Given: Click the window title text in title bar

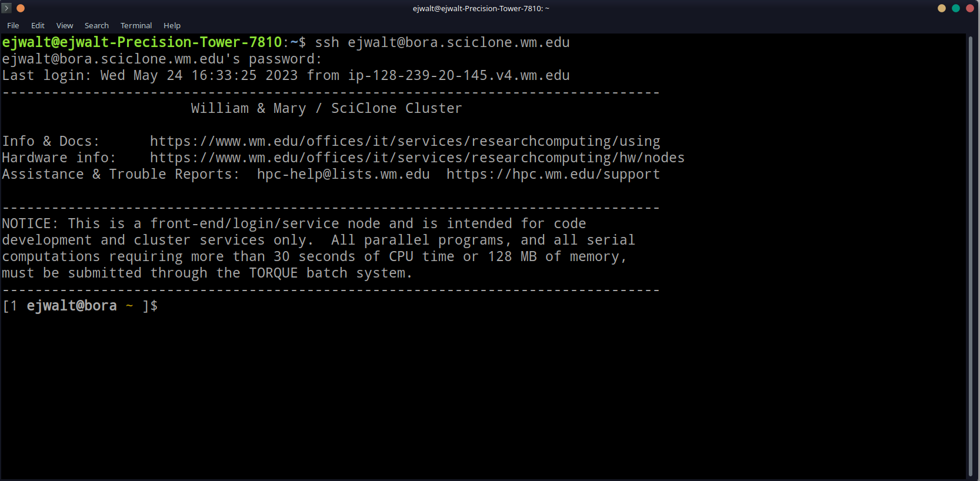Looking at the screenshot, I should coord(481,9).
